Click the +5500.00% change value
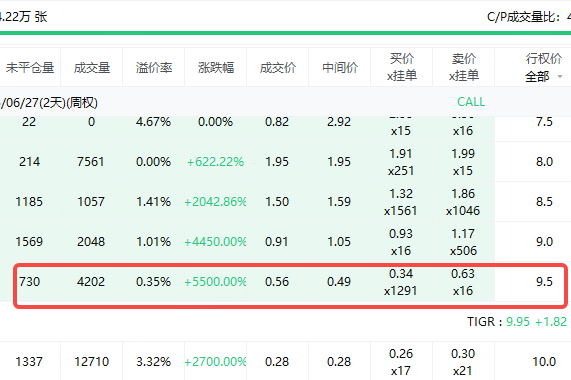The height and width of the screenshot is (380, 571). point(215,282)
